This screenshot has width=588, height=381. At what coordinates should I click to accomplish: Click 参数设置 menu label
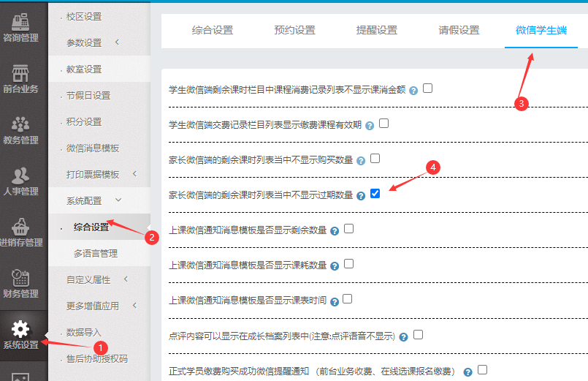pyautogui.click(x=84, y=43)
